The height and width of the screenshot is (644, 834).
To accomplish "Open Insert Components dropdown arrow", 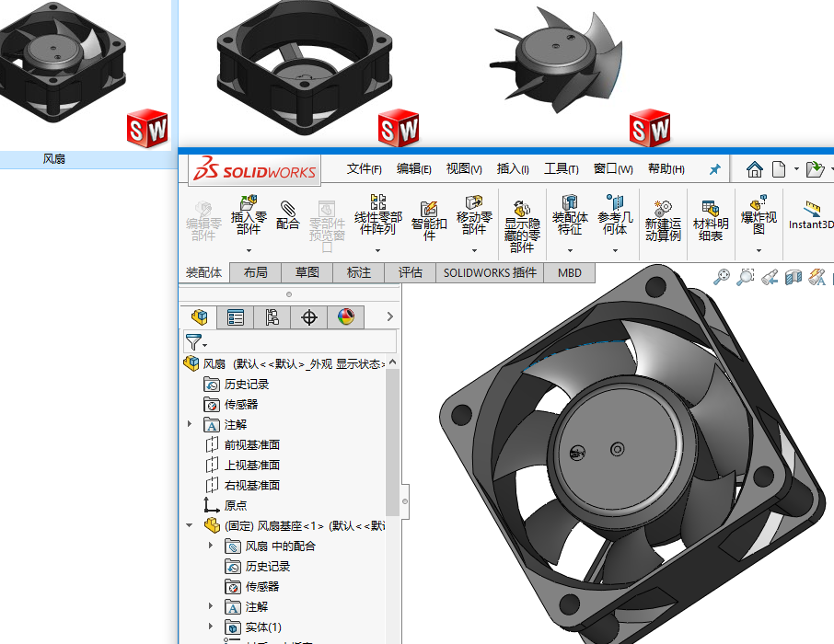I will pos(249,250).
